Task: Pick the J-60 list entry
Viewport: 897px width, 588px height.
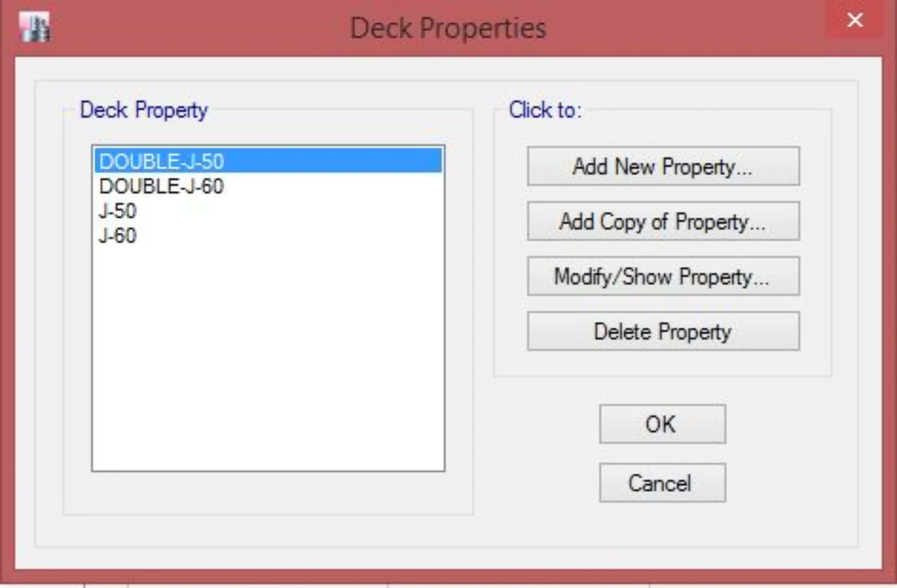Action: (x=118, y=236)
